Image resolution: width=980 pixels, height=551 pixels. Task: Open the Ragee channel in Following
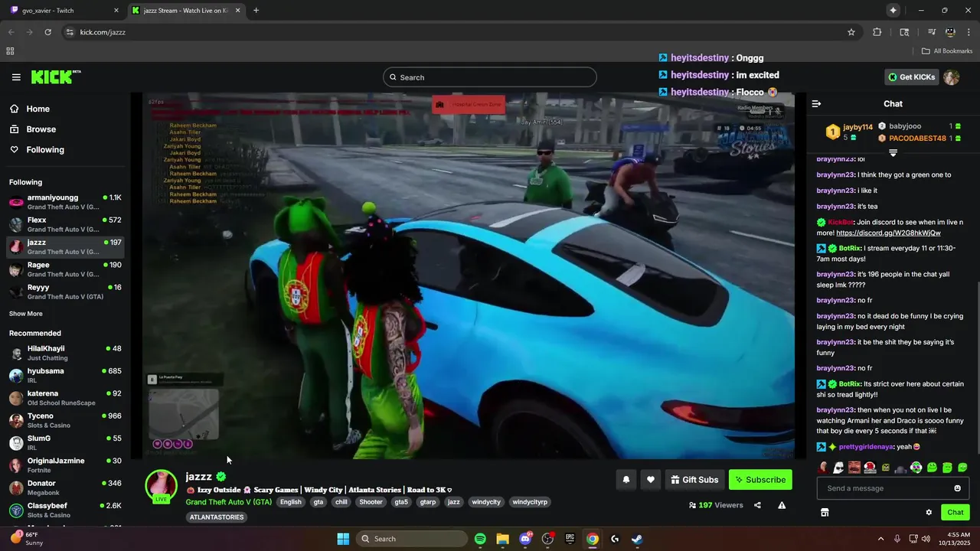pyautogui.click(x=65, y=269)
